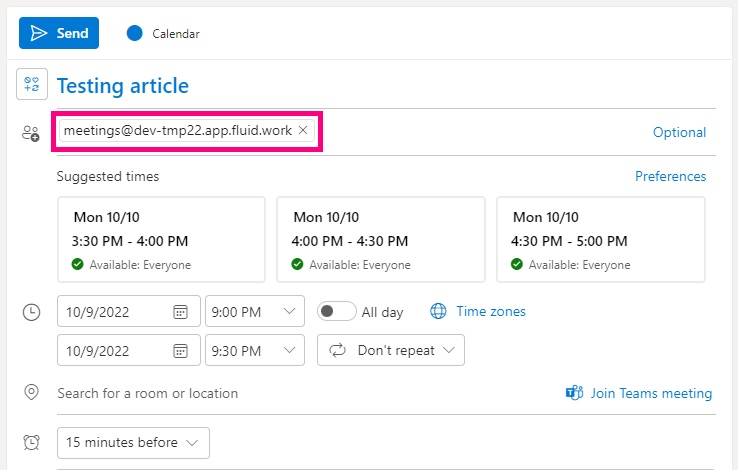Click the add attendees people icon
The image size is (738, 470).
coord(31,133)
